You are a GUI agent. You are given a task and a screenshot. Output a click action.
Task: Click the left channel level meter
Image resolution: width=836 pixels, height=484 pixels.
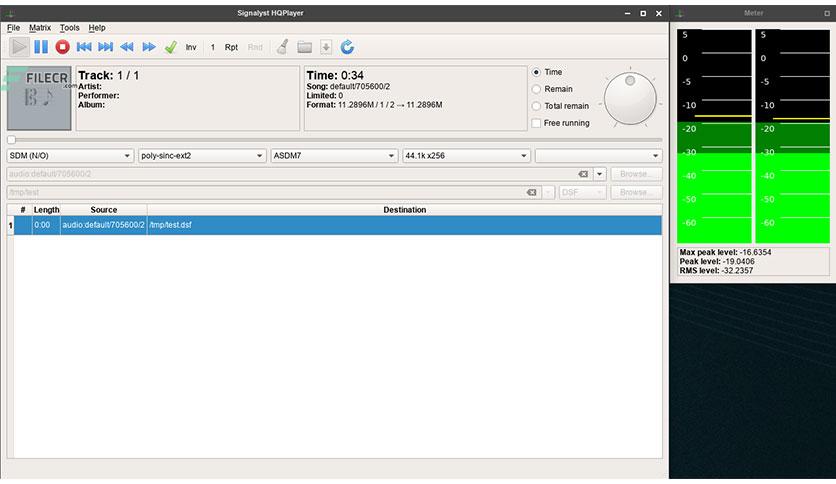[x=714, y=136]
